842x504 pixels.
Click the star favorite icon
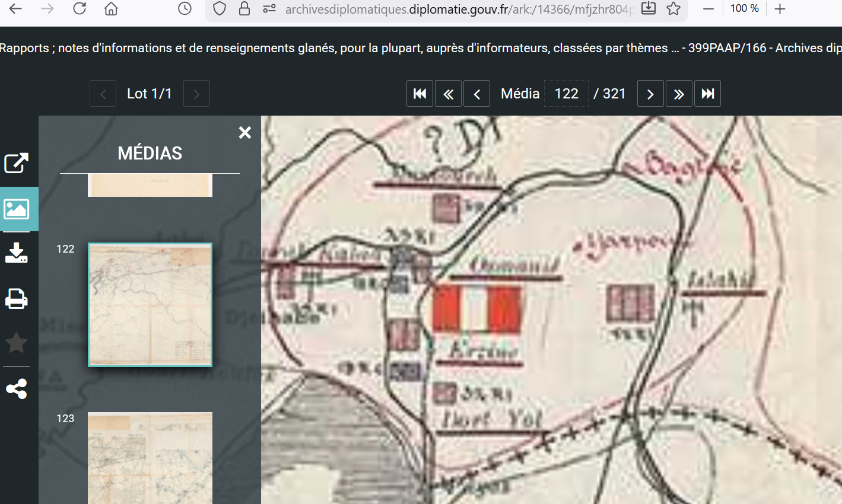pos(17,343)
